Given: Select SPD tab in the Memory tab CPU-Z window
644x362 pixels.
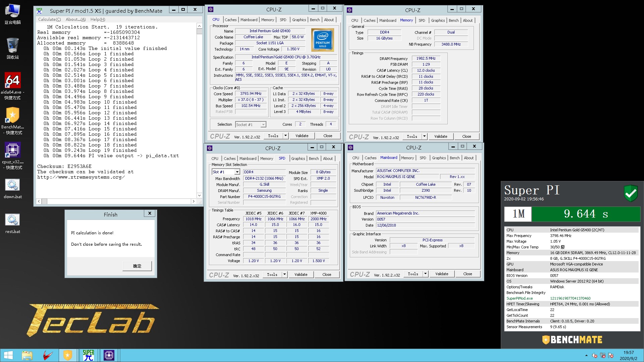Looking at the screenshot, I should pyautogui.click(x=422, y=20).
